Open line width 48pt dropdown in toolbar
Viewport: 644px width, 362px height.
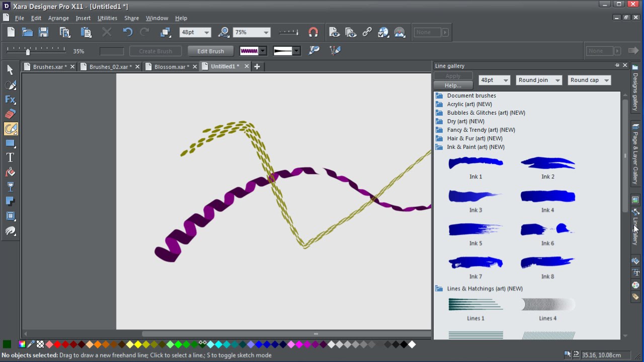(x=206, y=32)
